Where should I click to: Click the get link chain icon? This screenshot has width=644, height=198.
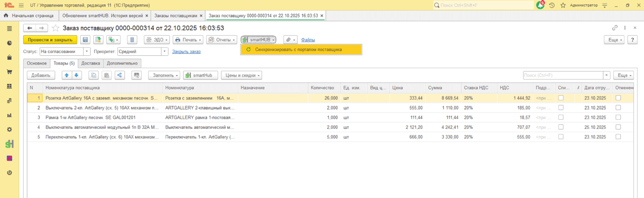coord(615,28)
